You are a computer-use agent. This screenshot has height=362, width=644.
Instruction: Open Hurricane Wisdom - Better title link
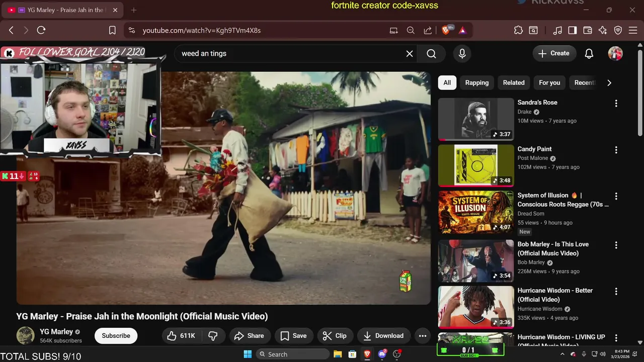(x=555, y=295)
